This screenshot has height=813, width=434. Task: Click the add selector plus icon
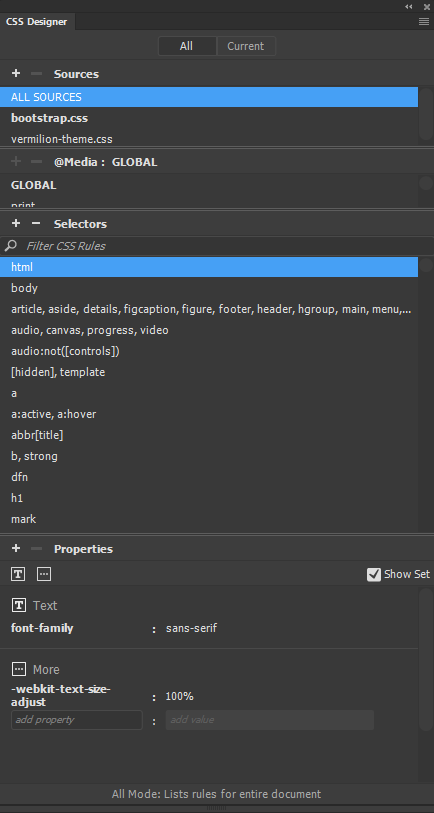tap(16, 223)
